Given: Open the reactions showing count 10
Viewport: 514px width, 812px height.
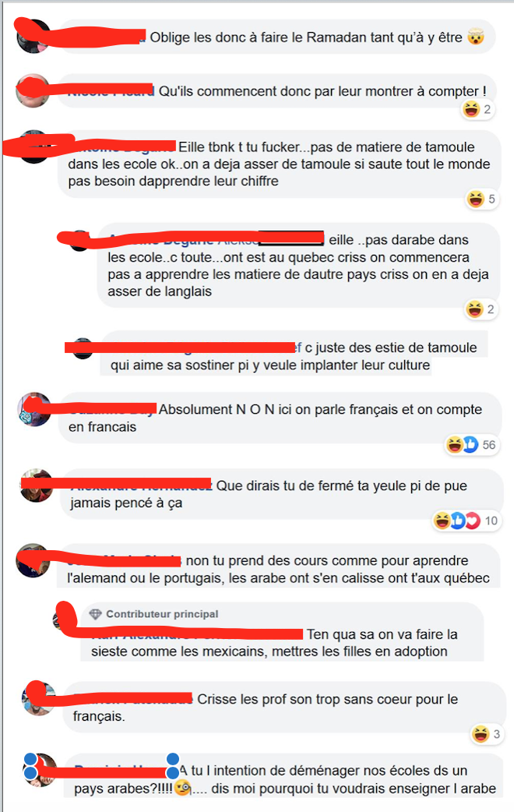Looking at the screenshot, I should point(466,521).
